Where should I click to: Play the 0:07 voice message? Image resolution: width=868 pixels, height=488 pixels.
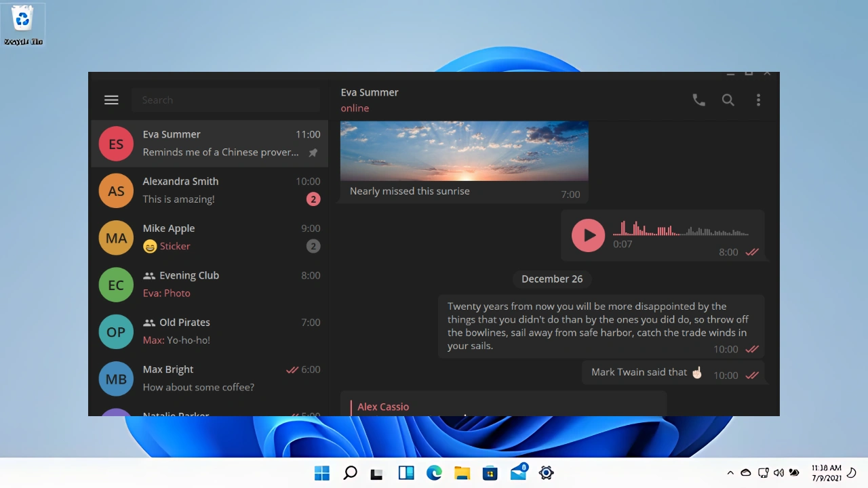(588, 235)
